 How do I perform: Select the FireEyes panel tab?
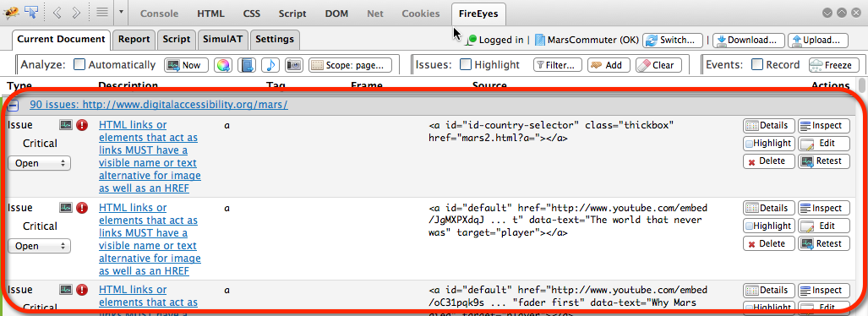tap(478, 14)
